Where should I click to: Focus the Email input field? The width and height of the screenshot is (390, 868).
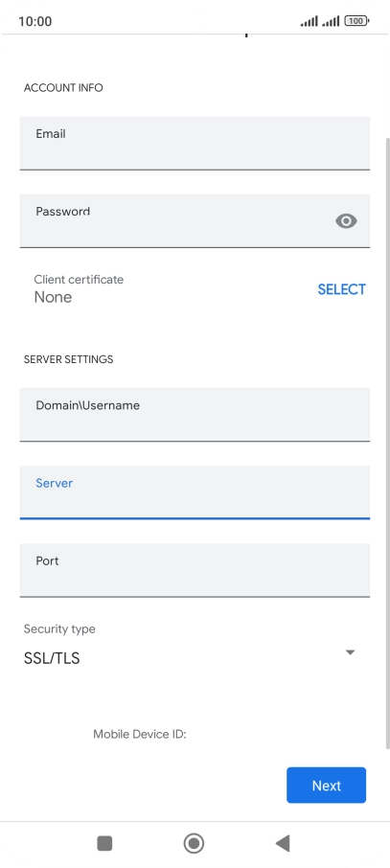tap(195, 143)
